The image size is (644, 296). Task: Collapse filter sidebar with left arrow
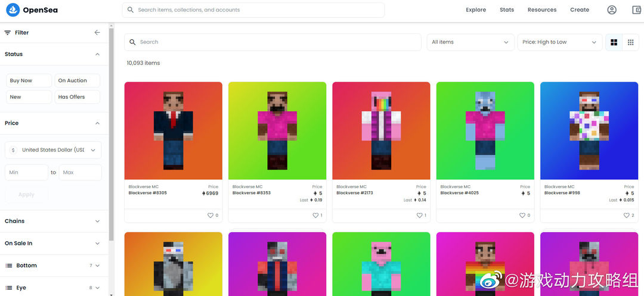[97, 32]
